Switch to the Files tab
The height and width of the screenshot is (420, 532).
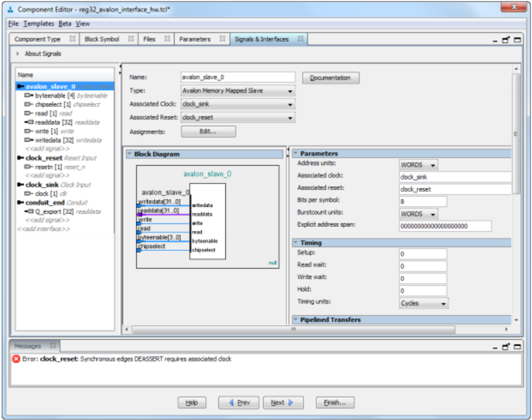pyautogui.click(x=149, y=39)
